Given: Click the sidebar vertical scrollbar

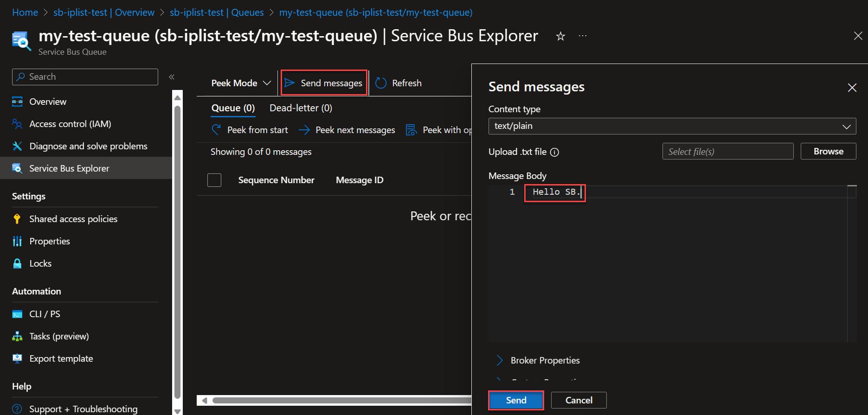Looking at the screenshot, I should 177,253.
